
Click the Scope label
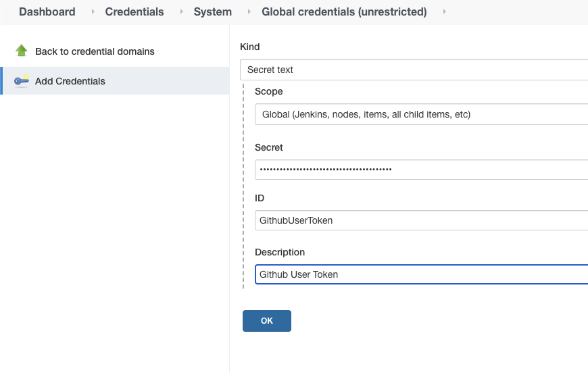pos(268,91)
